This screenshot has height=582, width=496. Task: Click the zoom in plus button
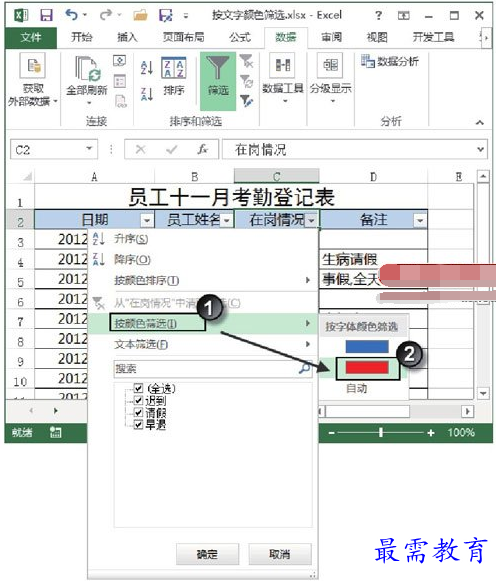(431, 432)
